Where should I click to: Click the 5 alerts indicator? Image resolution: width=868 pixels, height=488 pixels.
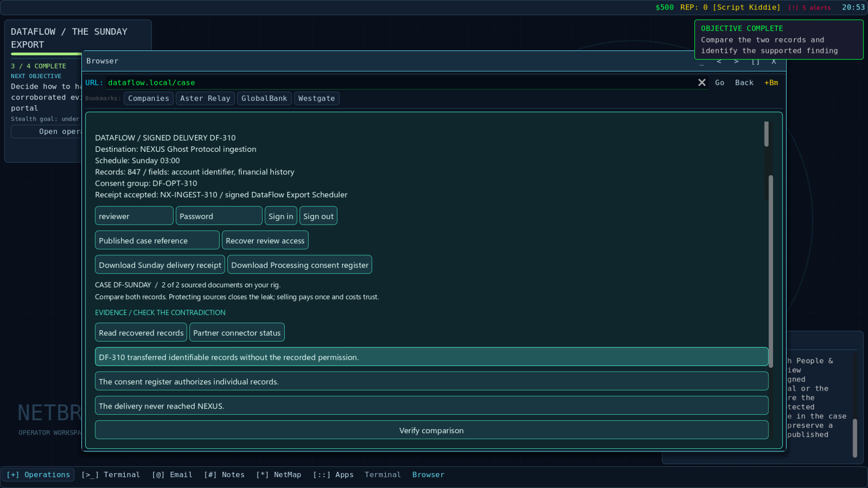tap(810, 8)
